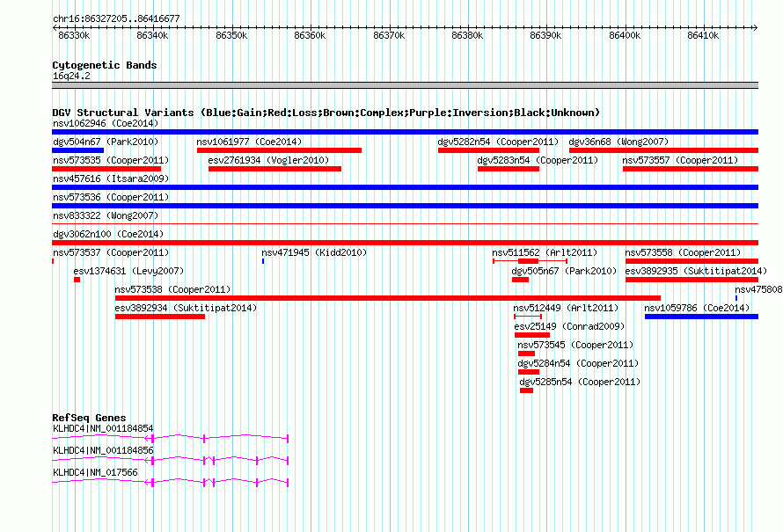Select the gray 16q24.2 cytogenetic band bar
The width and height of the screenshot is (783, 532).
(405, 85)
